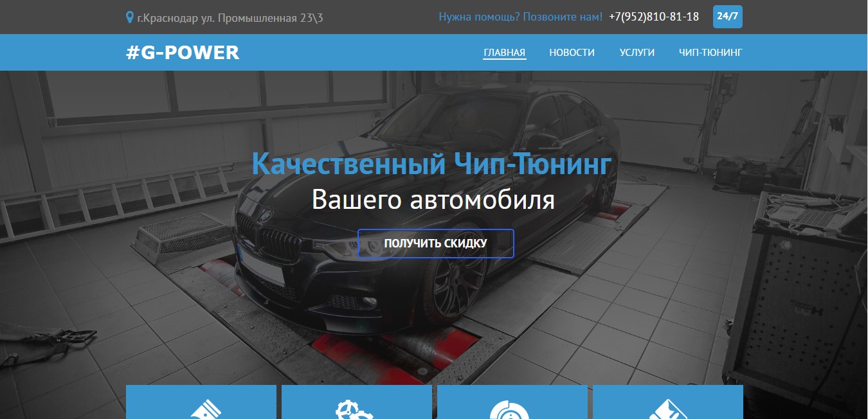868x419 pixels.
Task: Open the piston icon service card
Action: point(201,402)
